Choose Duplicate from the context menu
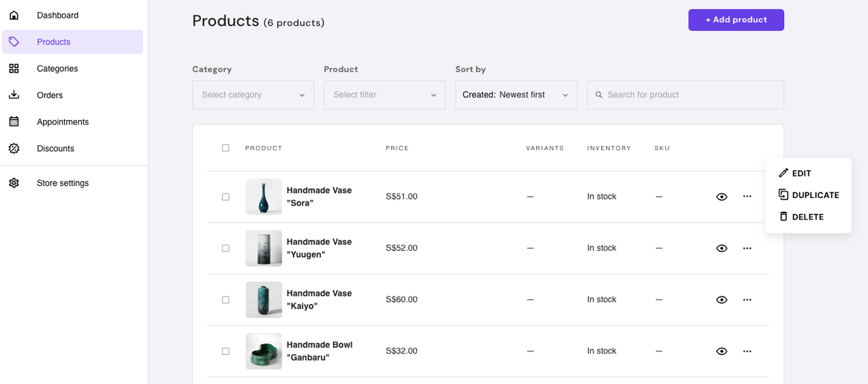The image size is (868, 384). [x=809, y=194]
